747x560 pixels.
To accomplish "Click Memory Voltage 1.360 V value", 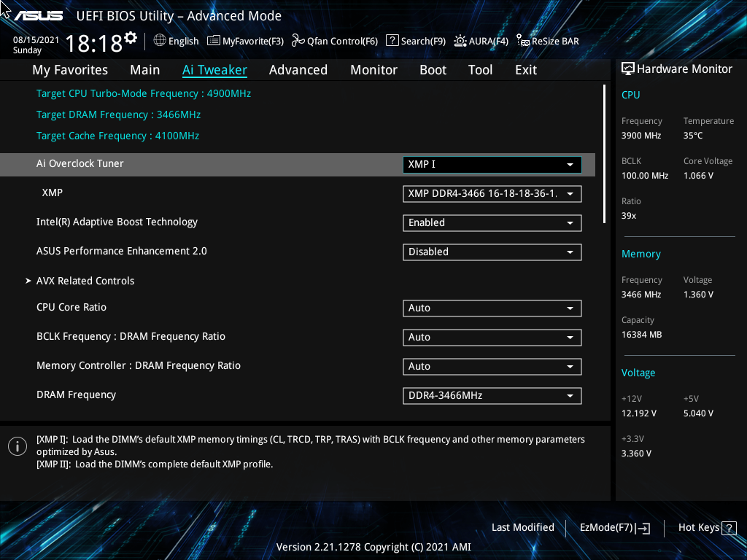I will click(x=698, y=295).
